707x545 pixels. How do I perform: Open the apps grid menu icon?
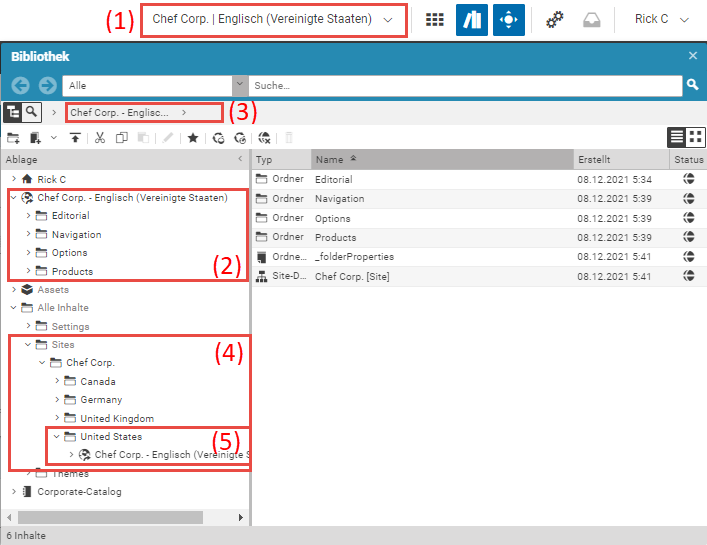point(435,20)
